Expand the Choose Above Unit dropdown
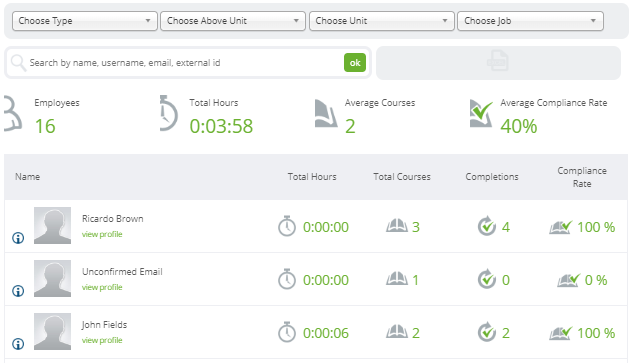This screenshot has width=634, height=363. [x=233, y=21]
